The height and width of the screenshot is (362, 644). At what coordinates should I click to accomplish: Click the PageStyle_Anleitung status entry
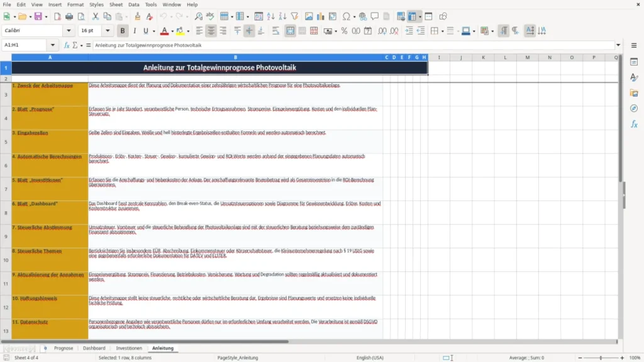(237, 358)
